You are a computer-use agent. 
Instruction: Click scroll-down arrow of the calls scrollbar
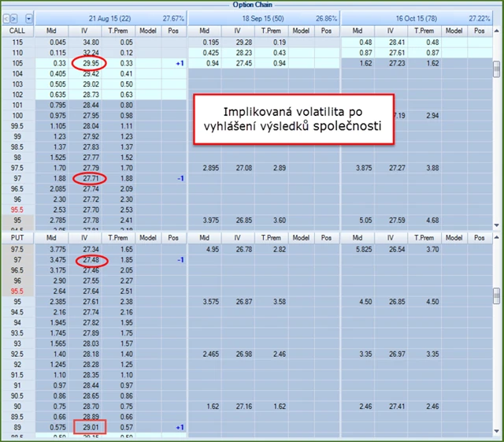[x=496, y=225]
